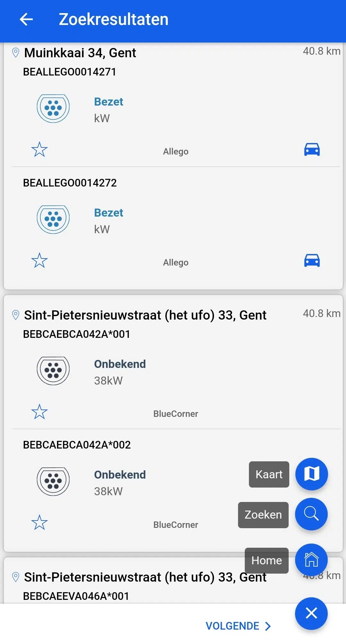Open the map with the Kaart button
Screen dimensions: 346x644
(x=311, y=474)
